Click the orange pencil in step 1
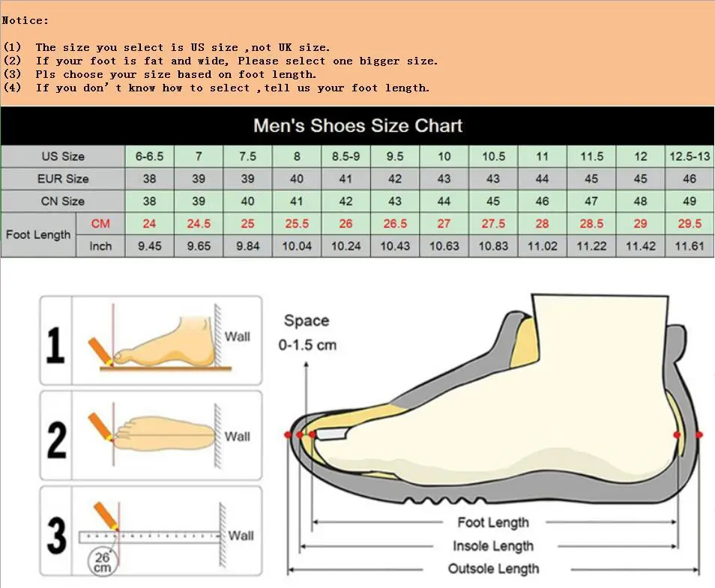Screen dimensions: 715x588 [x=100, y=351]
